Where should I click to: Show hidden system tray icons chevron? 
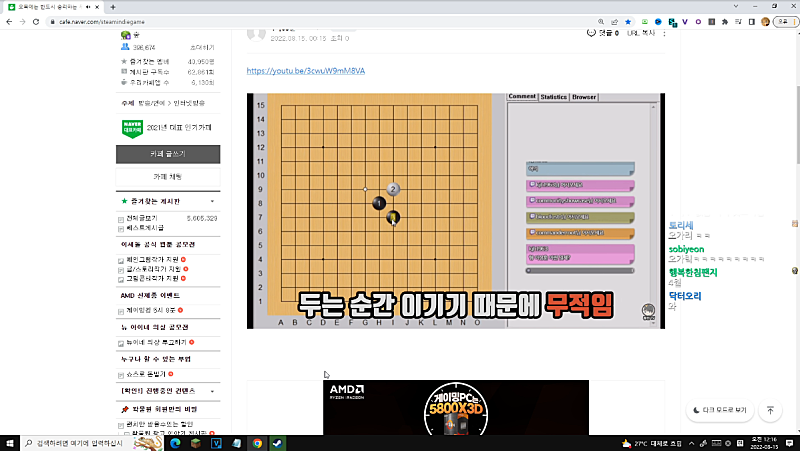coord(691,443)
